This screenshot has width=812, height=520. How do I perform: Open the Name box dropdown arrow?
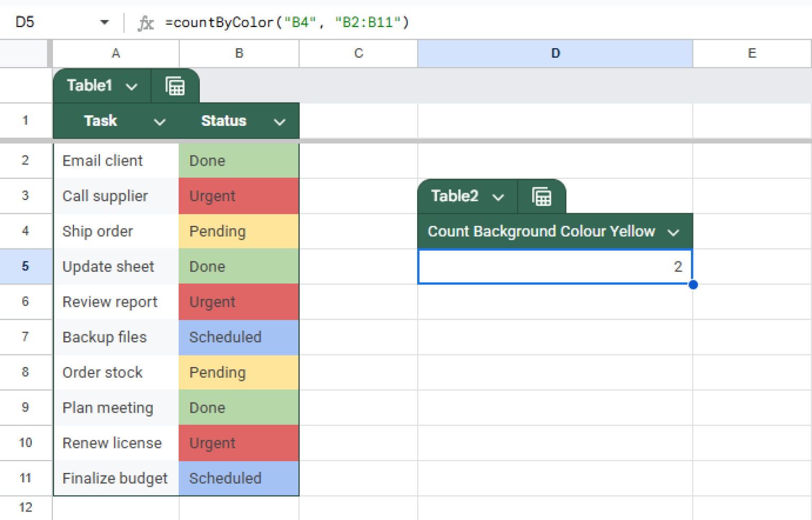coord(104,22)
